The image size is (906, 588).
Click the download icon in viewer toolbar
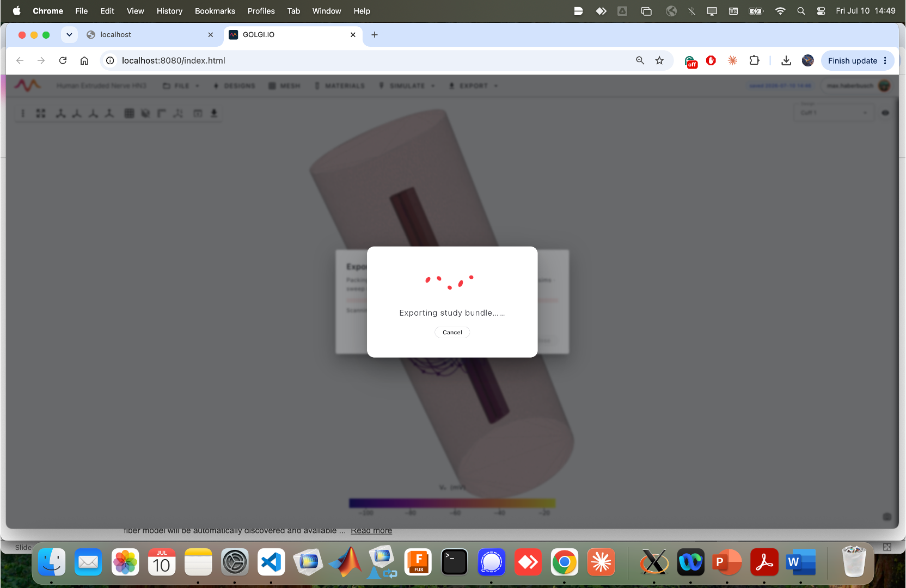pos(214,113)
